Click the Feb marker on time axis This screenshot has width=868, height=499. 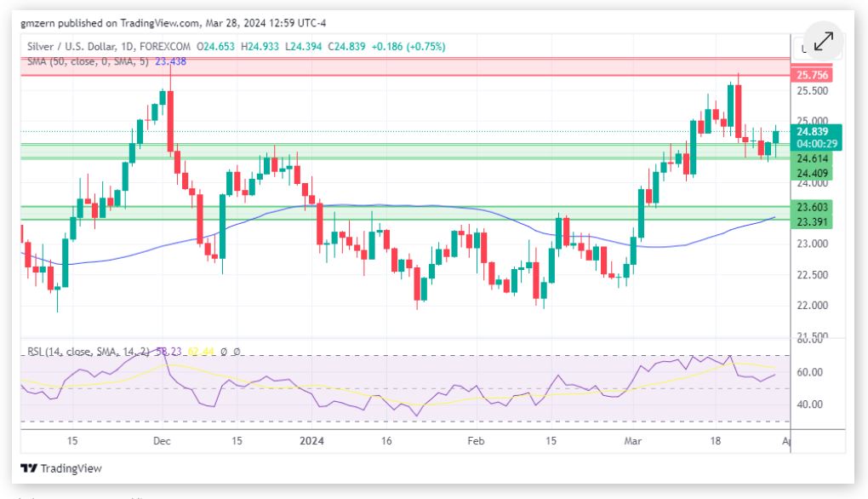click(475, 441)
